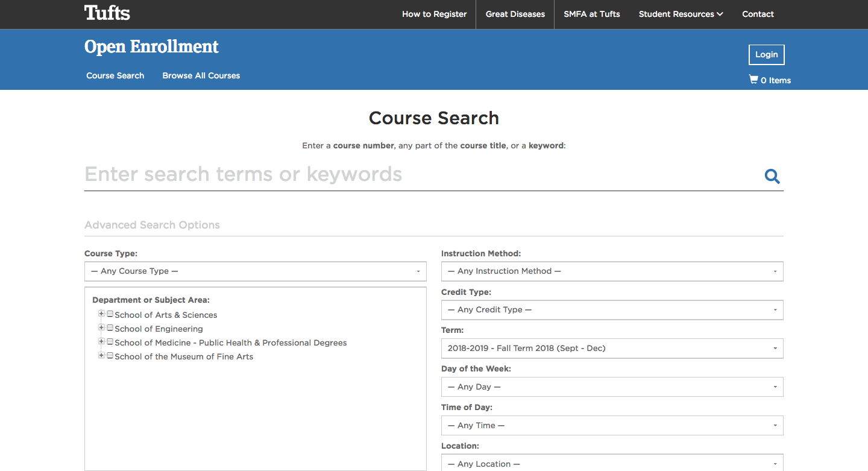This screenshot has height=471, width=868.
Task: Open the Day of the Week dropdown
Action: tap(612, 387)
